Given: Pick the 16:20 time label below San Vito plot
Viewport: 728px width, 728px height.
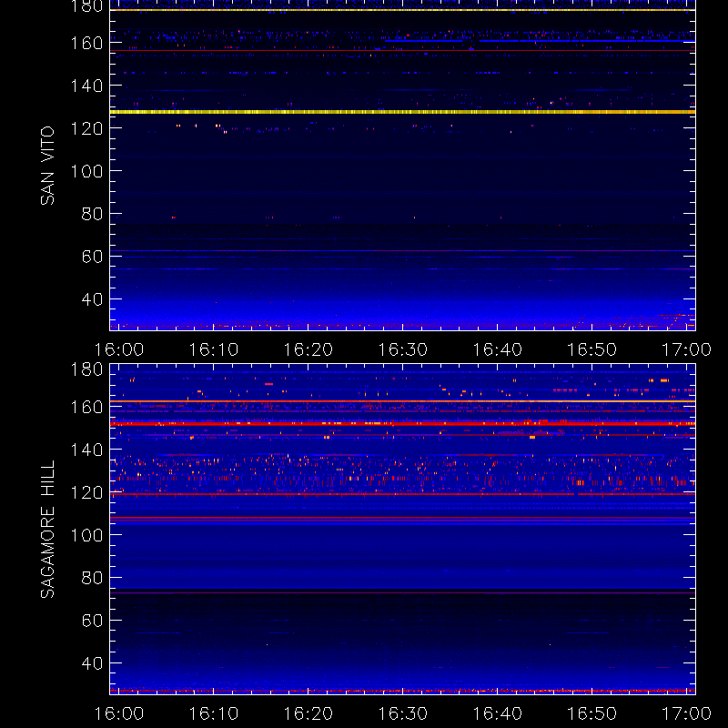Looking at the screenshot, I should click(x=308, y=349).
